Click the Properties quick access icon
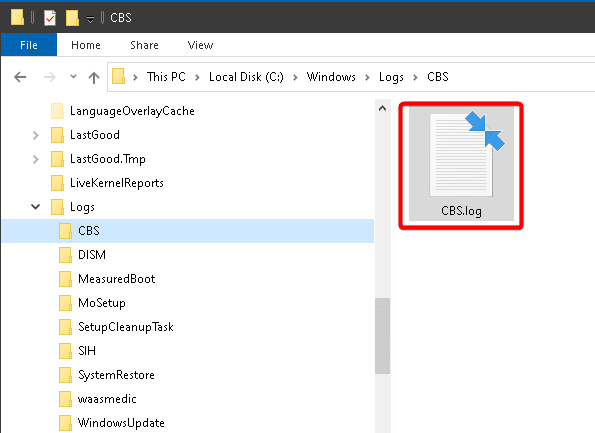 (x=50, y=17)
